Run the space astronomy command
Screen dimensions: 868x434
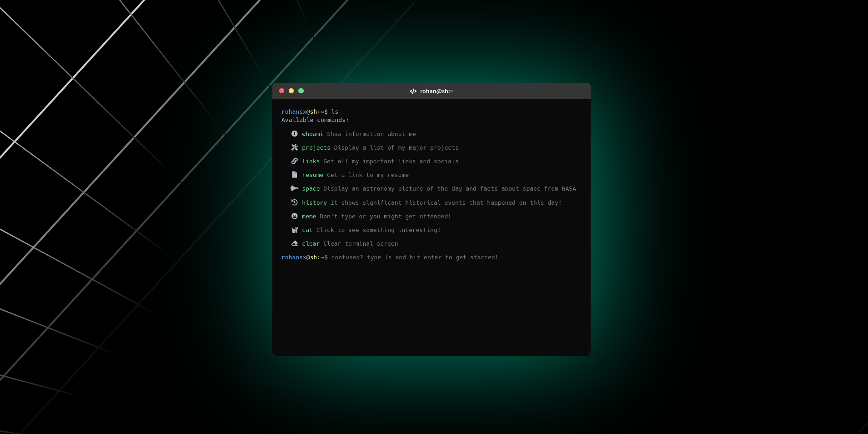click(311, 188)
